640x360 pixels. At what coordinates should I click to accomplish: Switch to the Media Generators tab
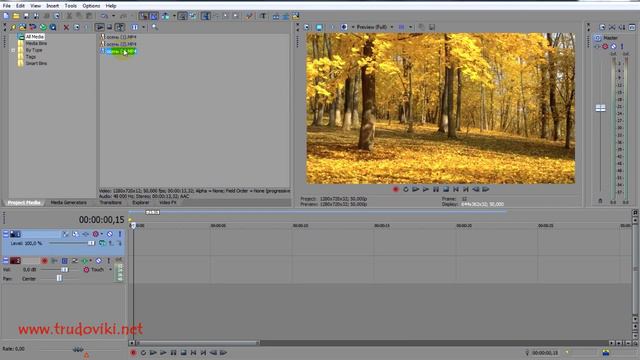(x=69, y=202)
